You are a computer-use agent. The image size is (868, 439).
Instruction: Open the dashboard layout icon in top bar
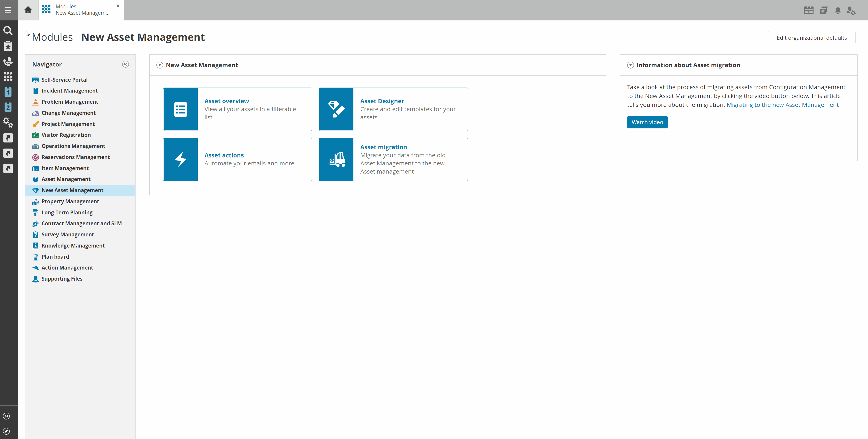(809, 10)
